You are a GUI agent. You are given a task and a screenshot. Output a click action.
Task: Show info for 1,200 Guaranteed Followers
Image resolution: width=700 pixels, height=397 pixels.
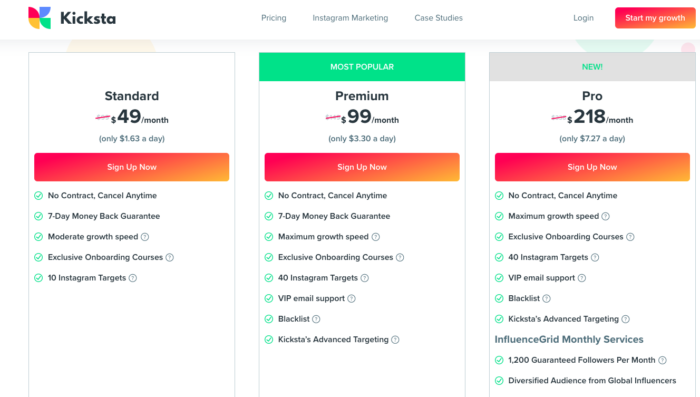(x=662, y=360)
